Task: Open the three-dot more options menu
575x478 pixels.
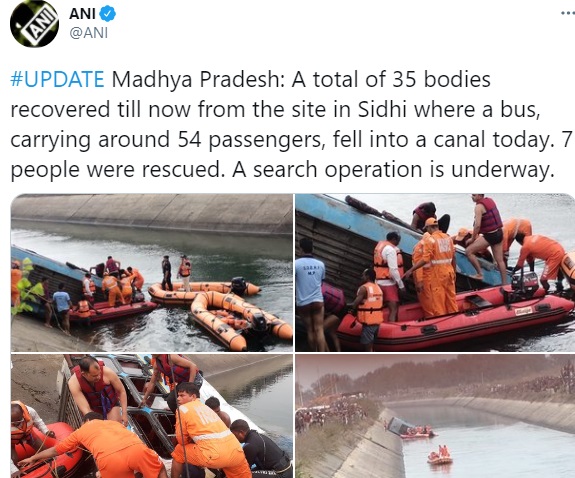Action: 568,13
